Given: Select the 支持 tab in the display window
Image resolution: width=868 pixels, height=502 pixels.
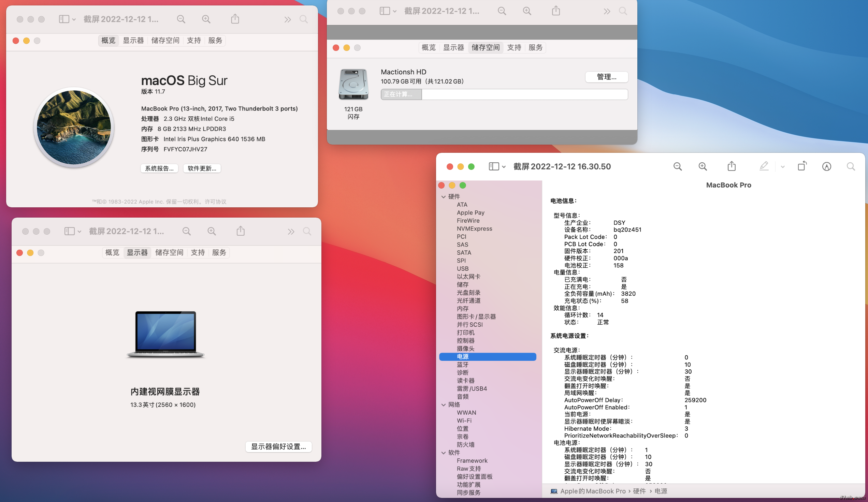Looking at the screenshot, I should click(x=197, y=252).
